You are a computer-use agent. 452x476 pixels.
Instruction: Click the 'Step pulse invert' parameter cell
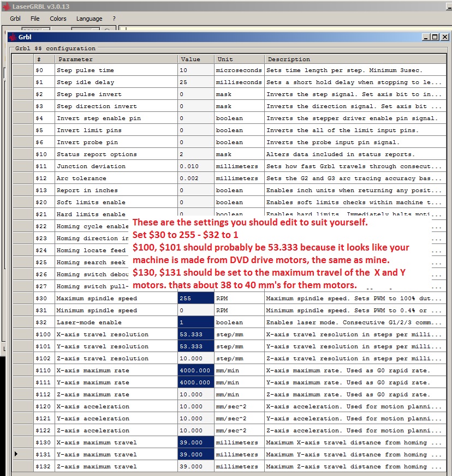116,94
